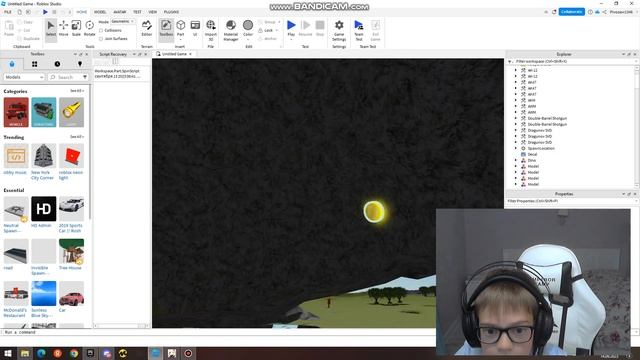The height and width of the screenshot is (360, 640).
Task: Open the Toolbox Marketplace tab icon
Action: click(12, 64)
